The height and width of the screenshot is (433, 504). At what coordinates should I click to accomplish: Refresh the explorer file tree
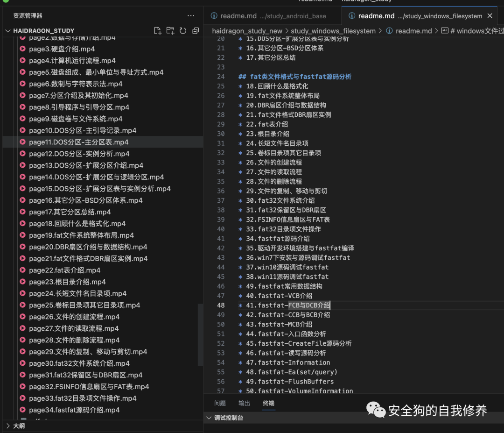tap(183, 30)
